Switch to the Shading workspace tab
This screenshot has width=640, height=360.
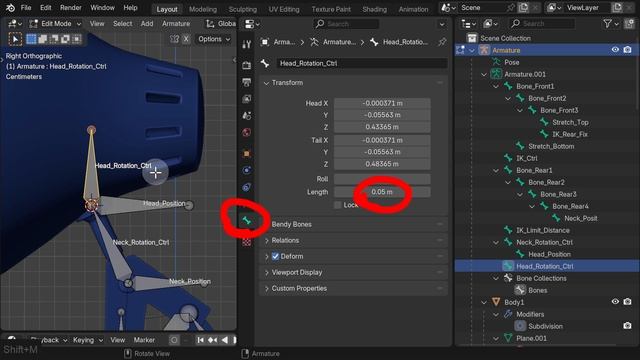pyautogui.click(x=374, y=9)
